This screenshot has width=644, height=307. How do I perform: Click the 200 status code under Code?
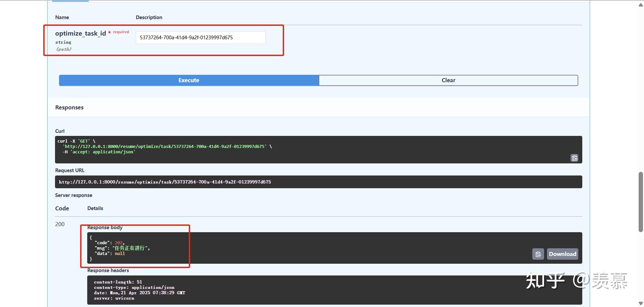60,224
